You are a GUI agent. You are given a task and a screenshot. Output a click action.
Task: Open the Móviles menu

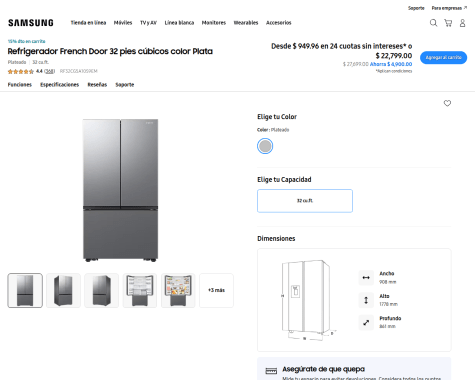coord(123,23)
